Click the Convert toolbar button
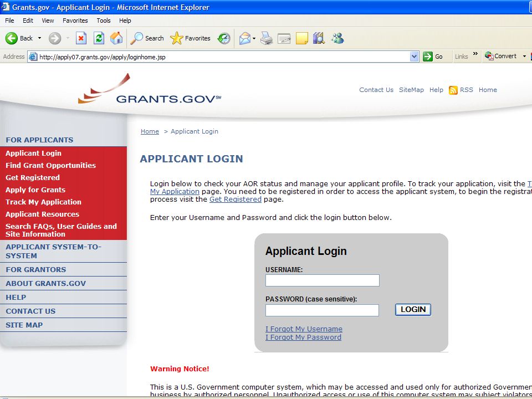The width and height of the screenshot is (532, 399). [500, 56]
